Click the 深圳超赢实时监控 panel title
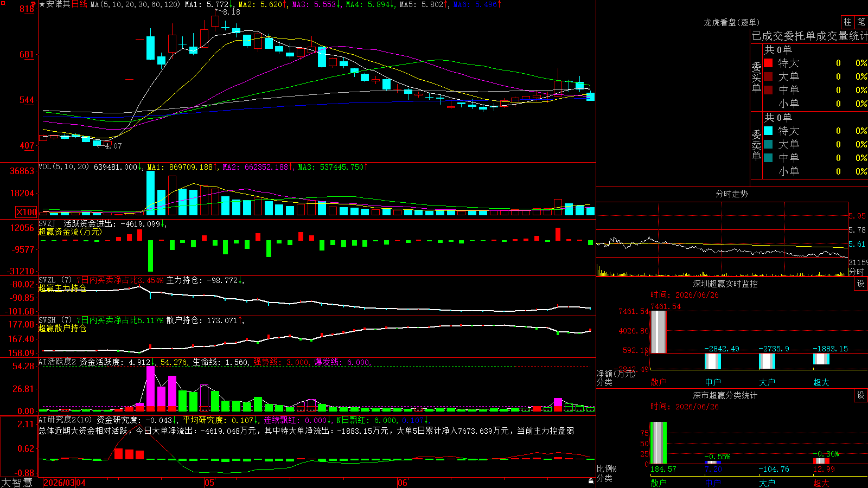868x488 pixels. point(725,284)
